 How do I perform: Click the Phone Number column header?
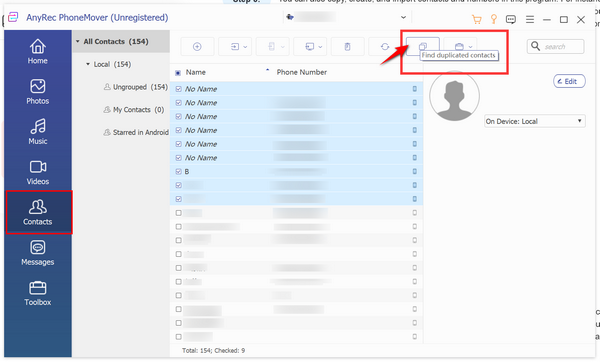302,72
